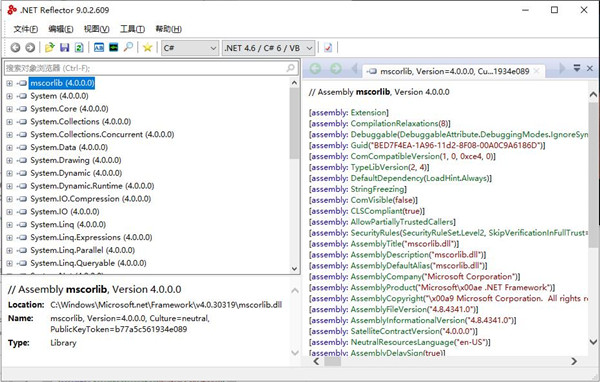This screenshot has width=600, height=382.
Task: Select the System.Drawing (4.0.0.0) tree row
Action: coord(76,160)
